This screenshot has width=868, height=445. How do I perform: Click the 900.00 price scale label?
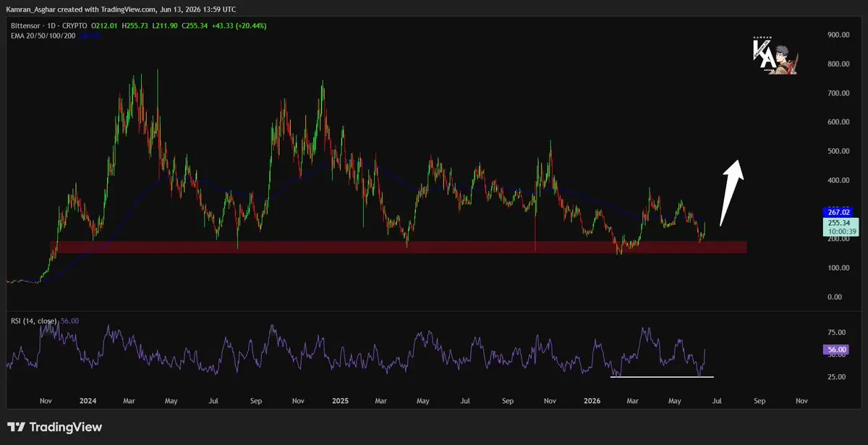[x=837, y=35]
